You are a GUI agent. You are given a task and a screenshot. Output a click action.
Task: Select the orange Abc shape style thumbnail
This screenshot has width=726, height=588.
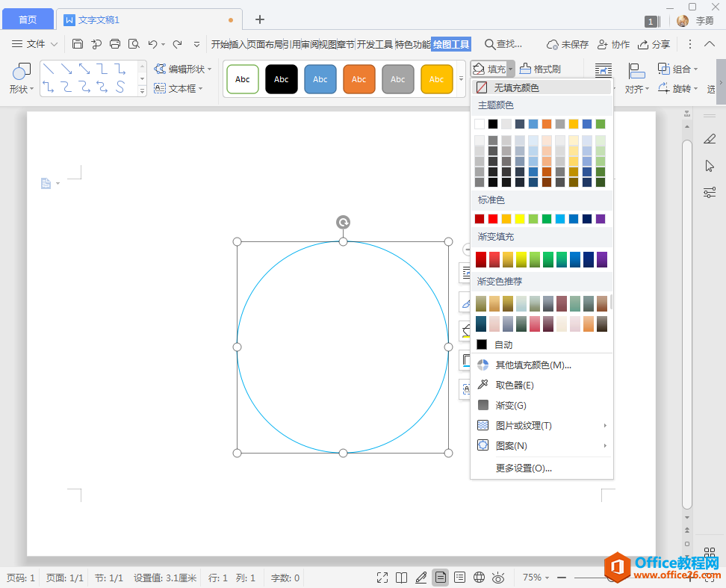coord(359,79)
